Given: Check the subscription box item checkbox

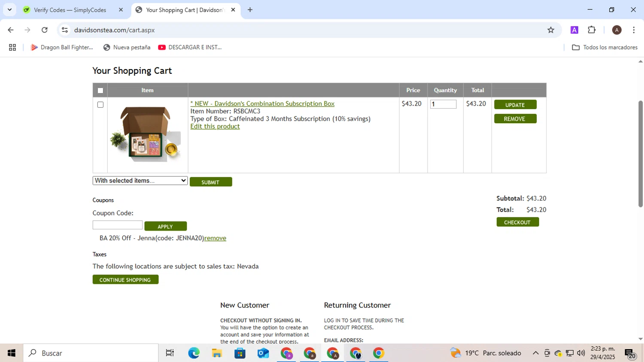Looking at the screenshot, I should [x=100, y=105].
